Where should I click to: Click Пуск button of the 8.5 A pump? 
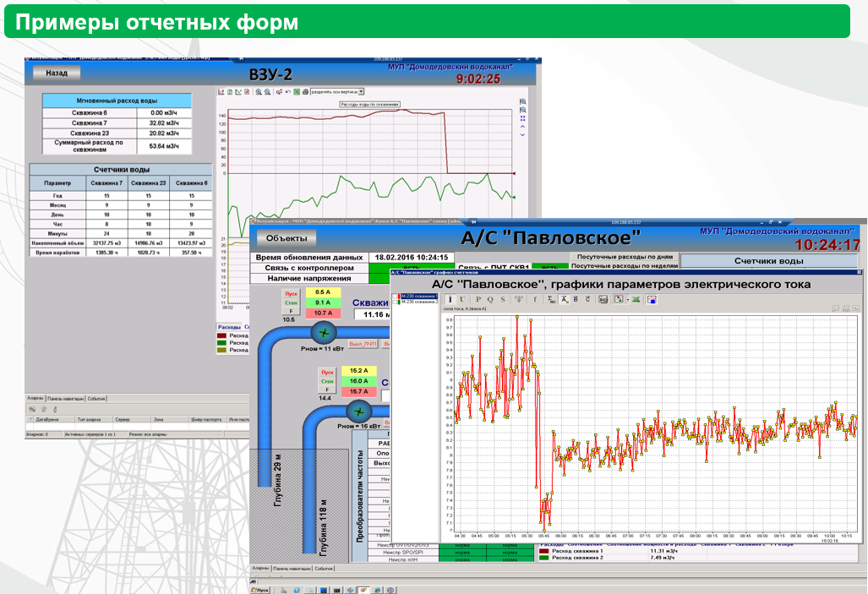292,293
